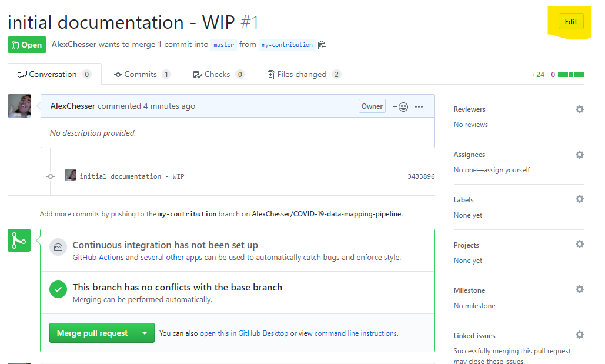Image resolution: width=605 pixels, height=364 pixels.
Task: Open the Linked issues gear settings
Action: [580, 335]
